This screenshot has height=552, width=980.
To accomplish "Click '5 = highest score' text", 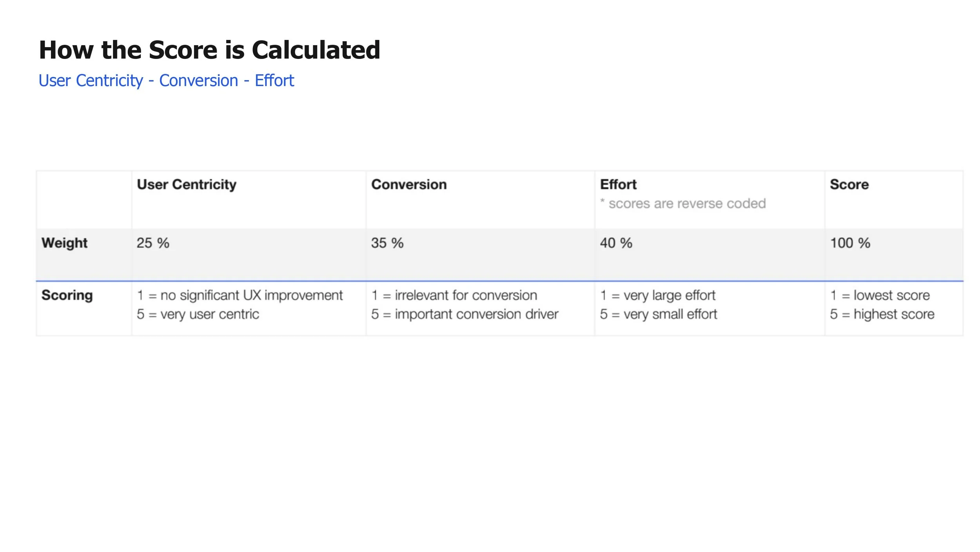I will [x=882, y=314].
